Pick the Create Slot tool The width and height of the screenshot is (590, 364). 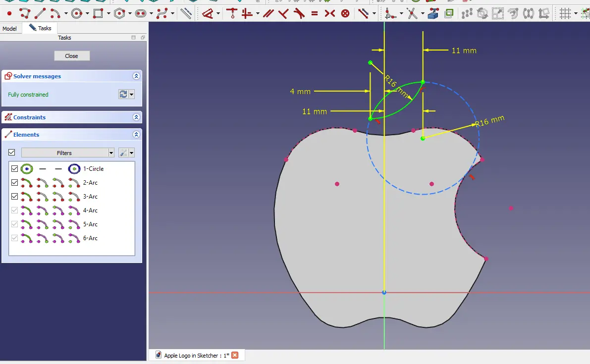pyautogui.click(x=140, y=13)
